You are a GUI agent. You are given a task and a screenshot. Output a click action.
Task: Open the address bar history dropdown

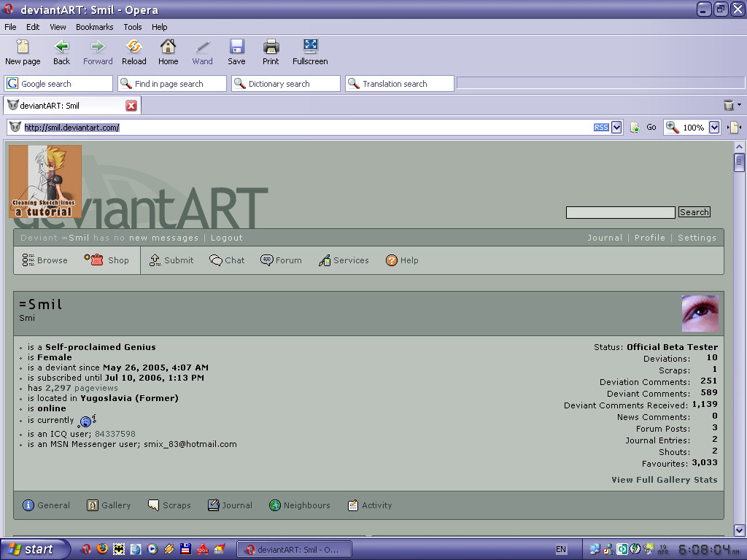point(616,128)
